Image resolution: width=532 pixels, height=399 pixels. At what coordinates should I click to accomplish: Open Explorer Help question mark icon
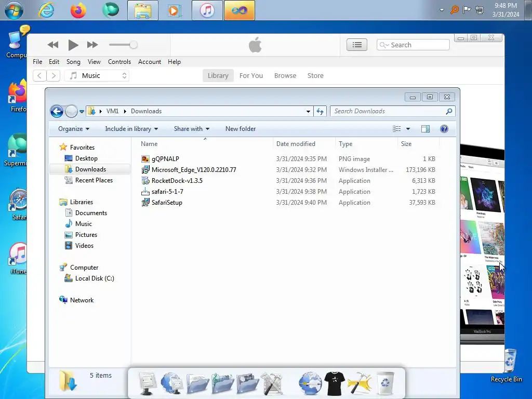pyautogui.click(x=444, y=129)
